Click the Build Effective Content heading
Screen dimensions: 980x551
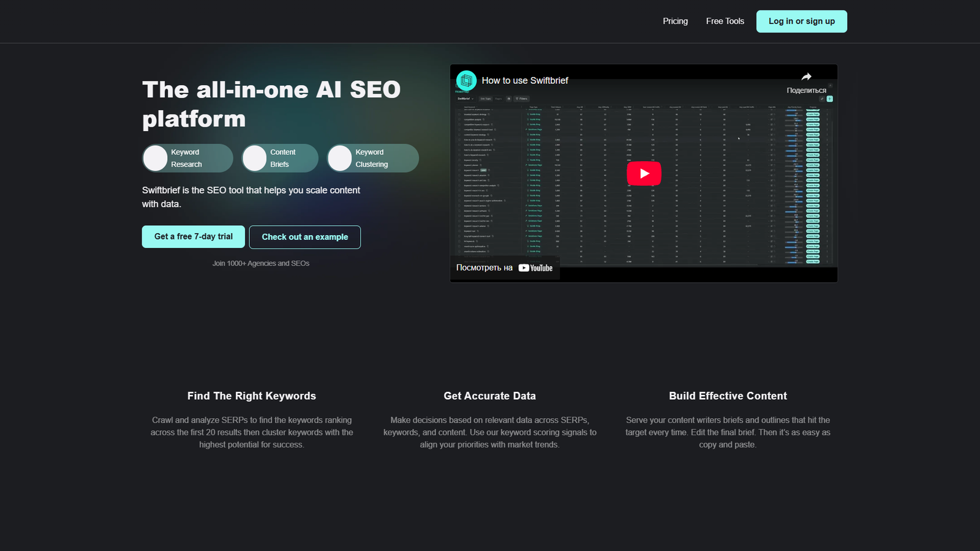728,396
